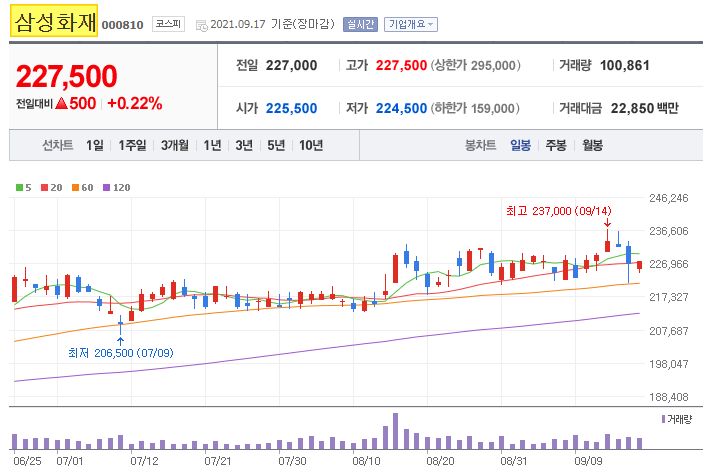Click the orange 60-day moving average swatch
703x475 pixels.
pos(75,187)
